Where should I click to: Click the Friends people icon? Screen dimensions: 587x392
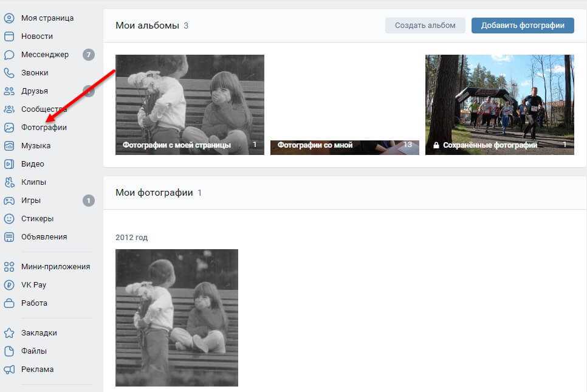pyautogui.click(x=9, y=91)
